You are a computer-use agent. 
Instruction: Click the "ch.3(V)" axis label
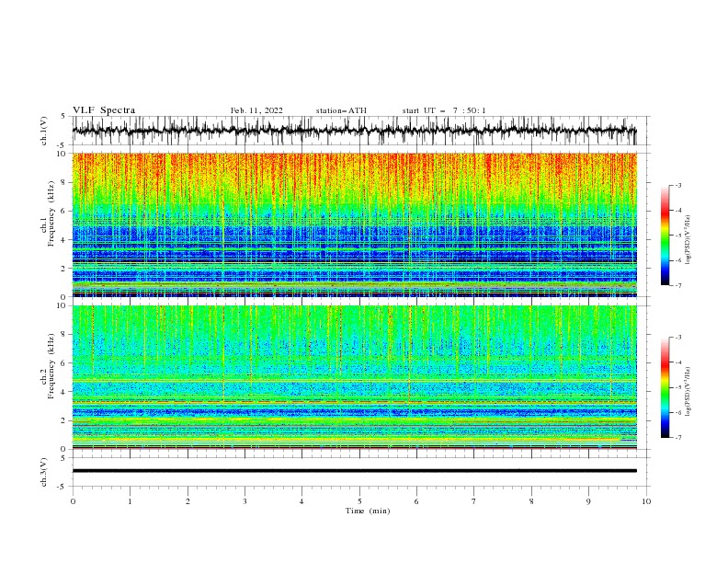tap(44, 472)
